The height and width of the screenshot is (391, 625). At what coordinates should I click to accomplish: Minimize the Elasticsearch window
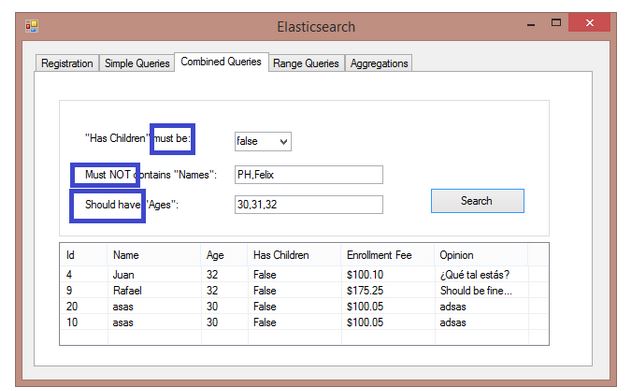[531, 24]
